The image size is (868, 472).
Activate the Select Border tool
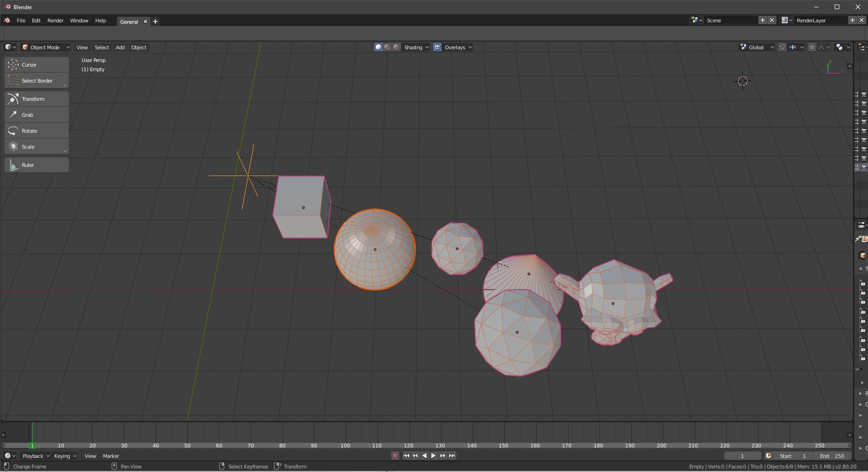point(36,81)
